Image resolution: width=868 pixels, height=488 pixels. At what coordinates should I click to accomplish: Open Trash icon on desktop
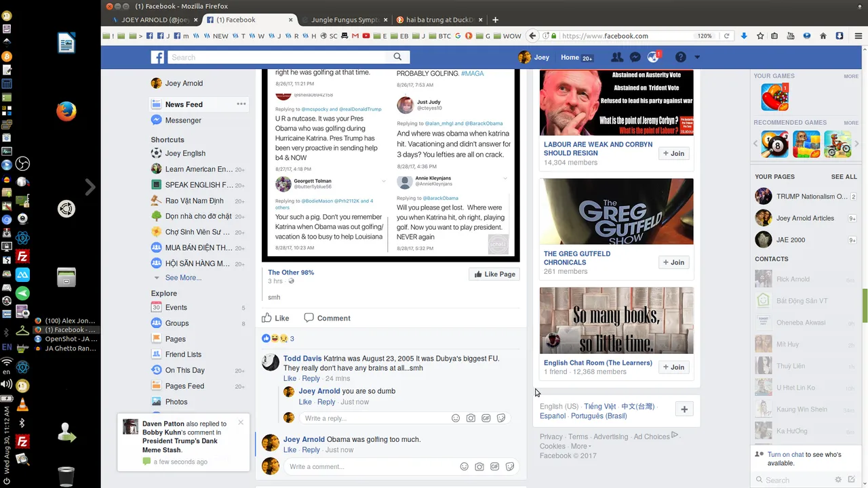coord(66,476)
